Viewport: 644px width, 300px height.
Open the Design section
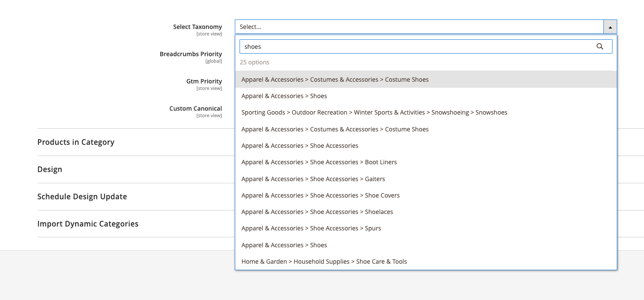[50, 169]
